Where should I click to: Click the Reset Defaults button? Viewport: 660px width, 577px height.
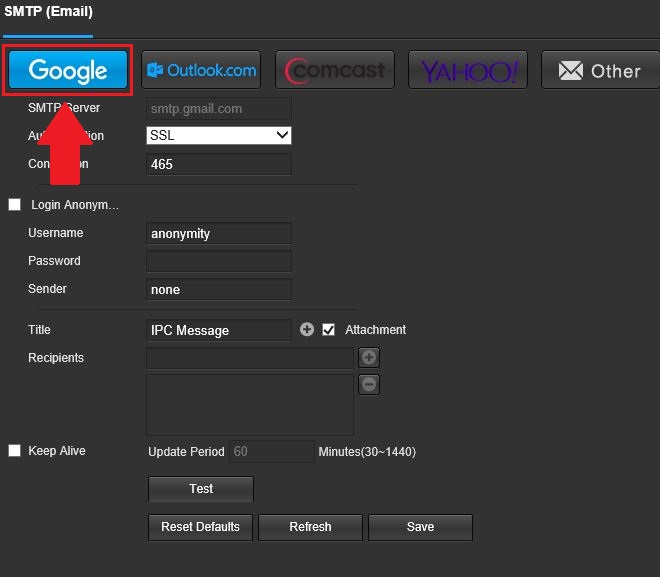pyautogui.click(x=200, y=527)
